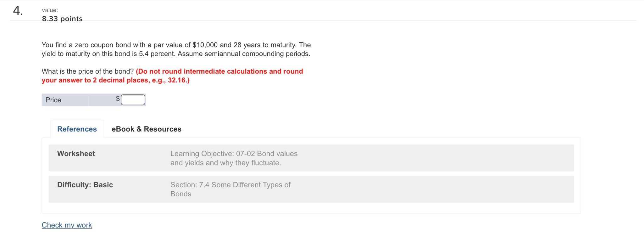Click the and yields and why they fluctuate text

tap(225, 163)
